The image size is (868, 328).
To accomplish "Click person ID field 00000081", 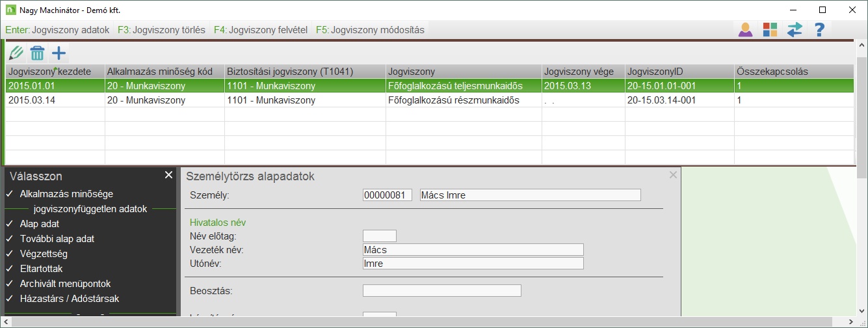I will tap(388, 195).
